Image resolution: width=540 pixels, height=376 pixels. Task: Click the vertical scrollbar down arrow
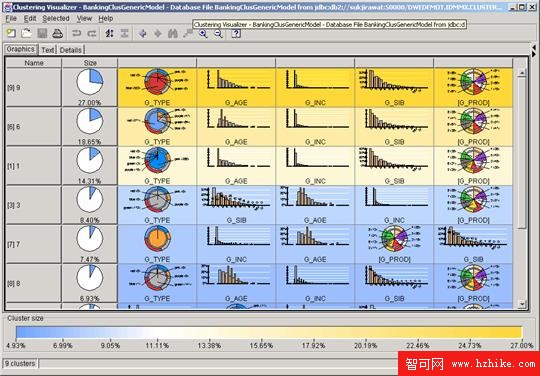pyautogui.click(x=522, y=304)
